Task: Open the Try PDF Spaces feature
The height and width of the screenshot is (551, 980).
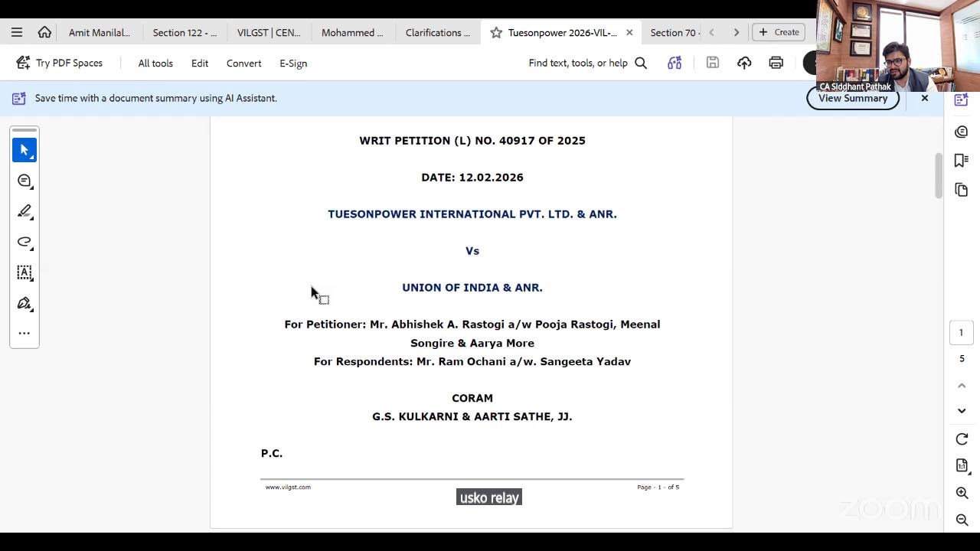Action: (59, 63)
